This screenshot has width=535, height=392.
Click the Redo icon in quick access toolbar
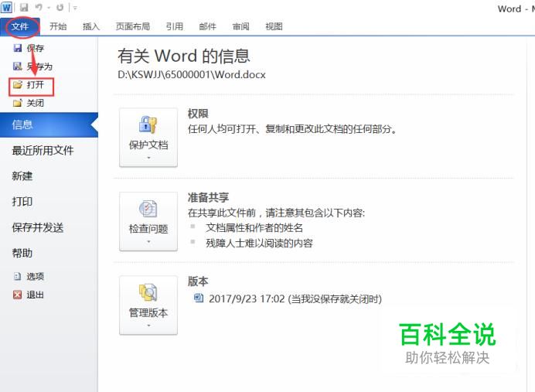pos(60,7)
